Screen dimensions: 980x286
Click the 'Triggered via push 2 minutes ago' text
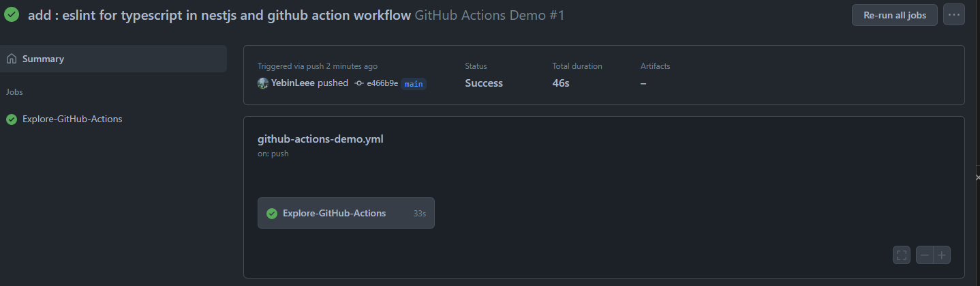[318, 66]
